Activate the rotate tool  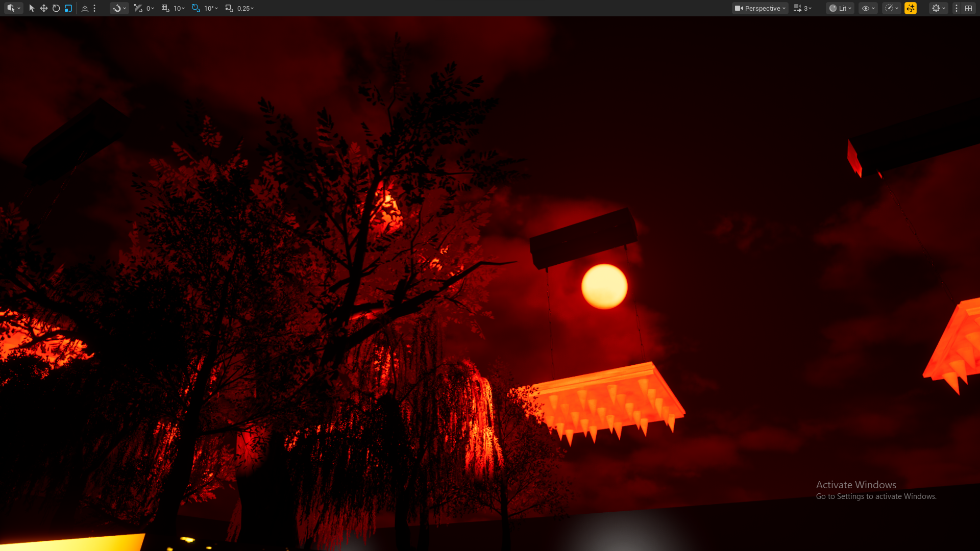click(56, 8)
